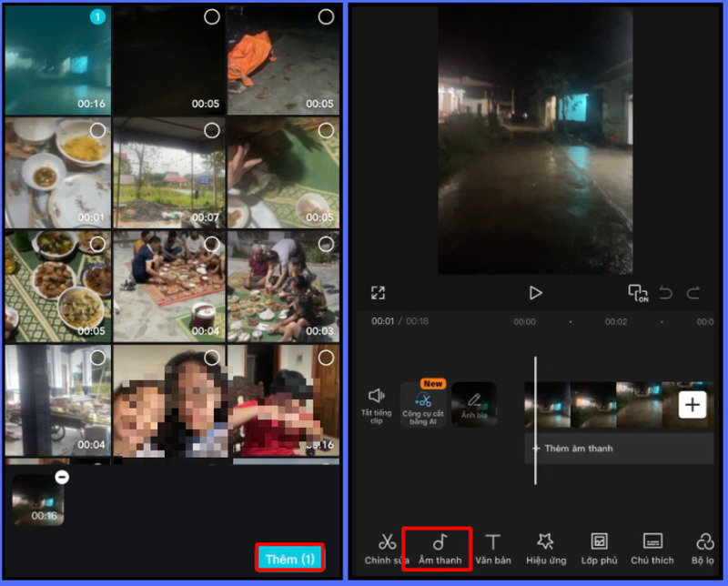The width and height of the screenshot is (728, 586).
Task: Expand preview to fullscreen
Action: point(379,292)
